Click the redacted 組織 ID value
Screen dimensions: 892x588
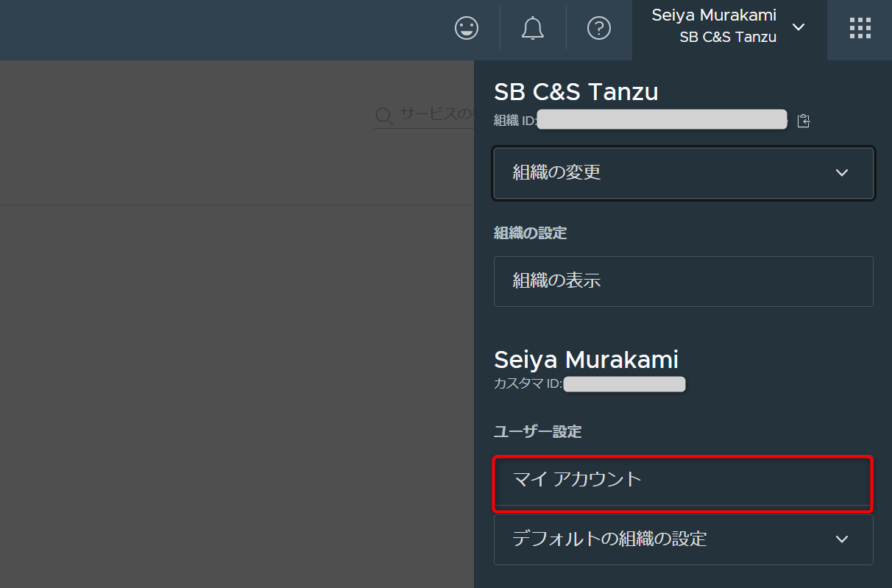point(662,120)
